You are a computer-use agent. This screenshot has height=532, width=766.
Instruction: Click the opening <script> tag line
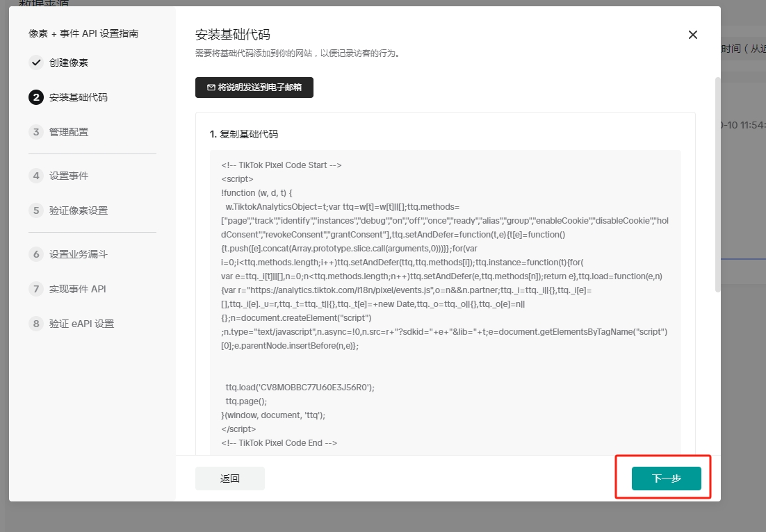pos(238,179)
